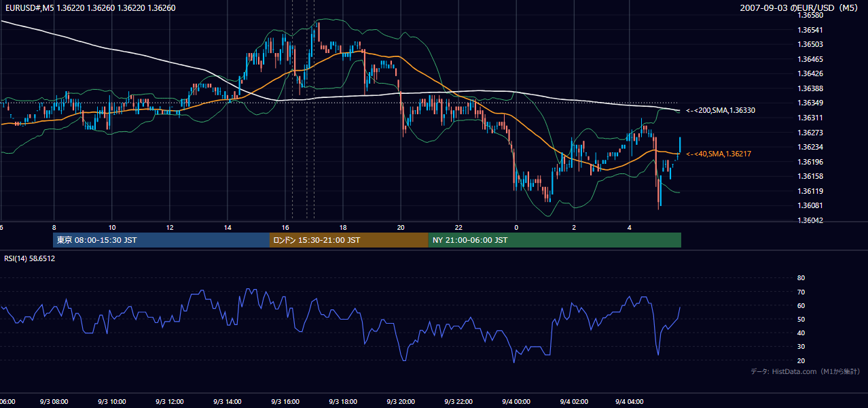
Task: Click the RSI level 40 label
Action: click(801, 333)
